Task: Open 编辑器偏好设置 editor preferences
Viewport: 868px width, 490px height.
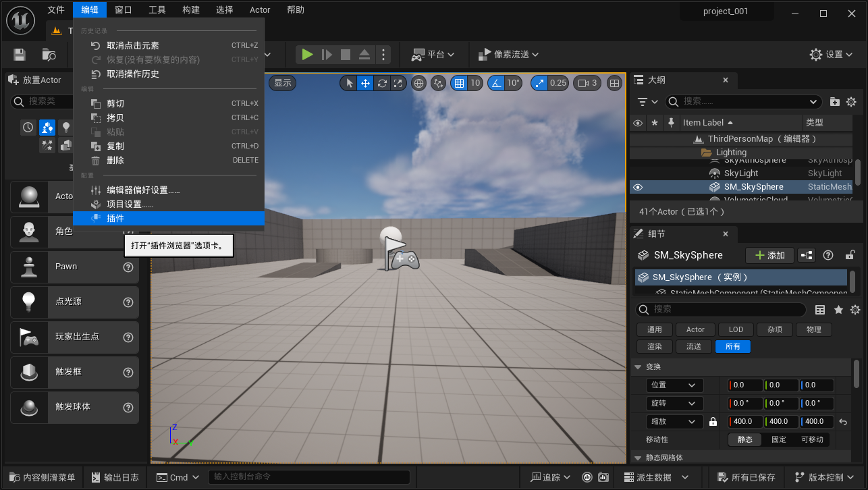Action: click(169, 190)
